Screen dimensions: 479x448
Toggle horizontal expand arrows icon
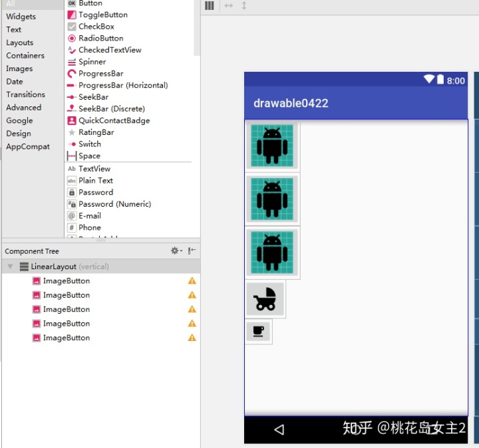(228, 6)
